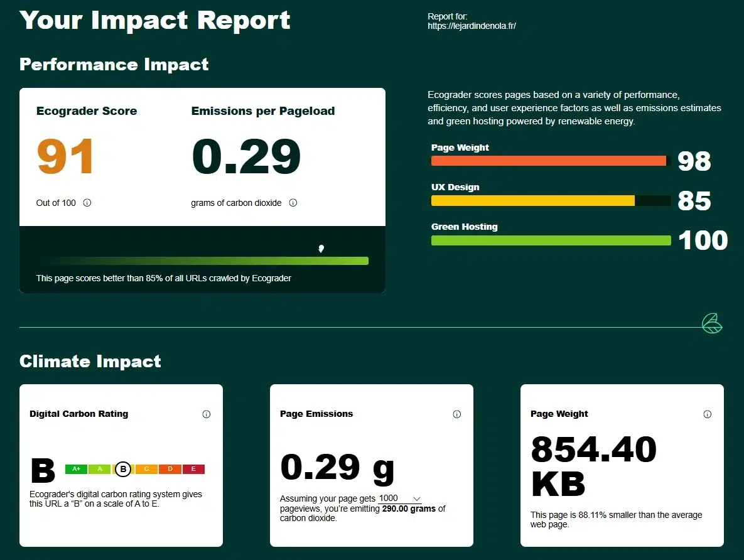Open the https://lejardindenola.fr/ report link

tap(472, 26)
